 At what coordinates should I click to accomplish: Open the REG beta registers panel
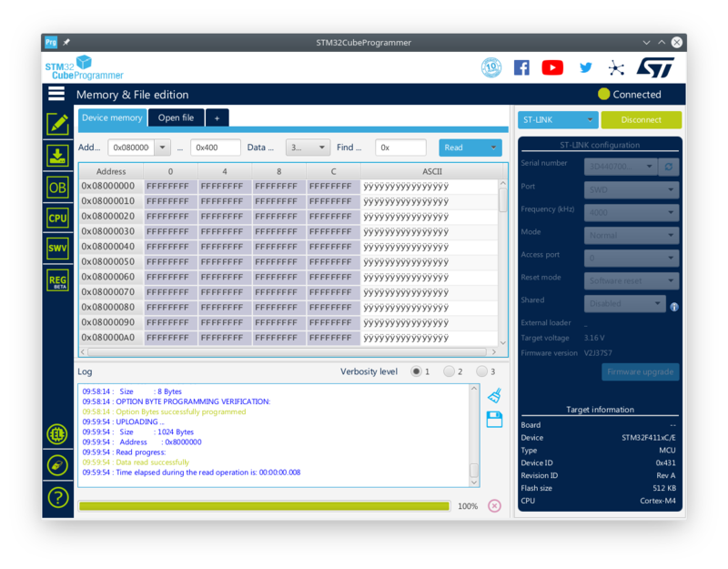pyautogui.click(x=57, y=279)
